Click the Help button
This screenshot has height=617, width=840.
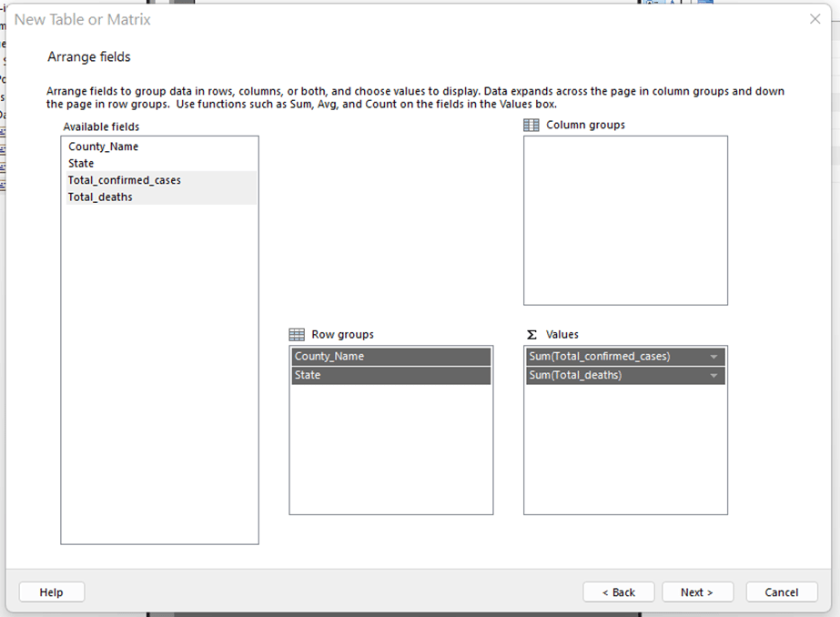pos(52,592)
